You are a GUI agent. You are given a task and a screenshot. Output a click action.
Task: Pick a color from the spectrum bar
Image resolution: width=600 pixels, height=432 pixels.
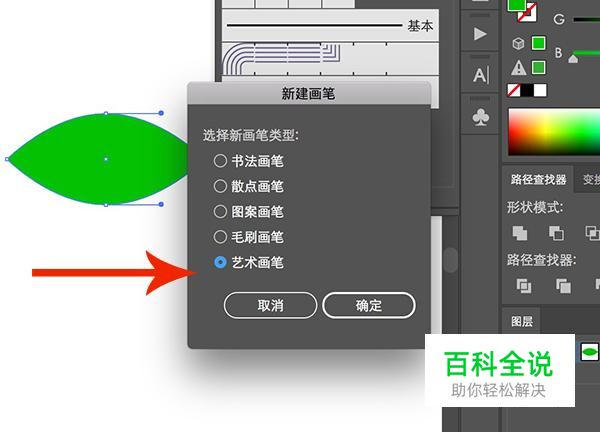click(x=554, y=132)
